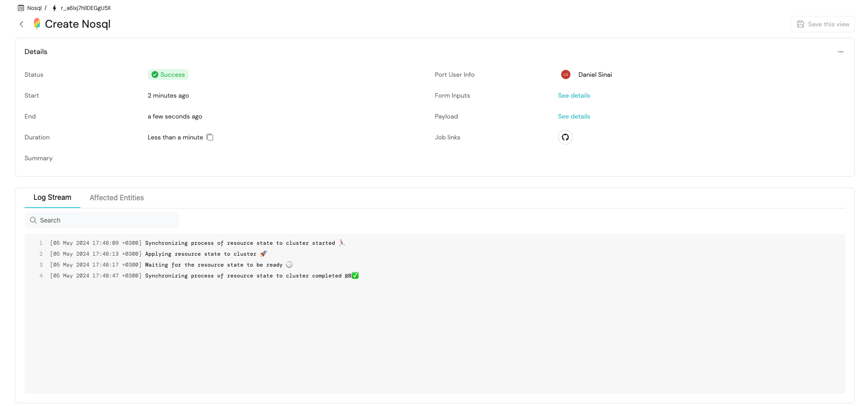The width and height of the screenshot is (868, 406).
Task: Click the run ID r_a6lxj7hllDEGgU5X breadcrumb
Action: 86,8
